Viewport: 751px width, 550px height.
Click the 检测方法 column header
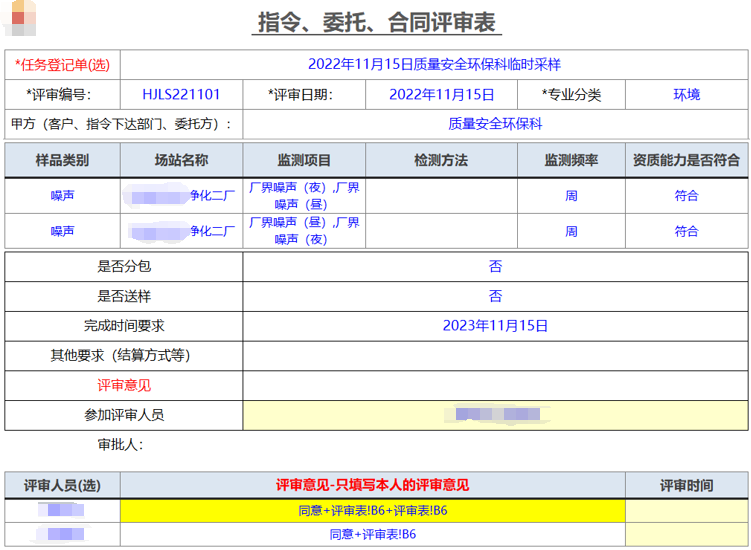pos(440,160)
